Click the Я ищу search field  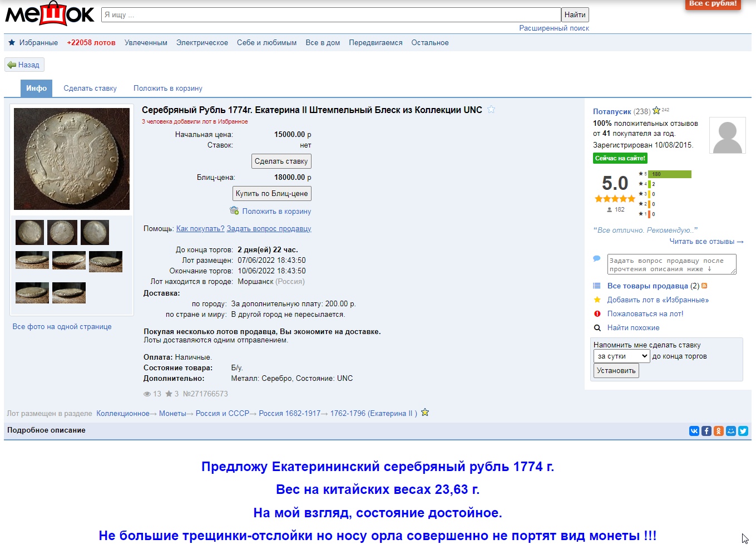(x=331, y=15)
